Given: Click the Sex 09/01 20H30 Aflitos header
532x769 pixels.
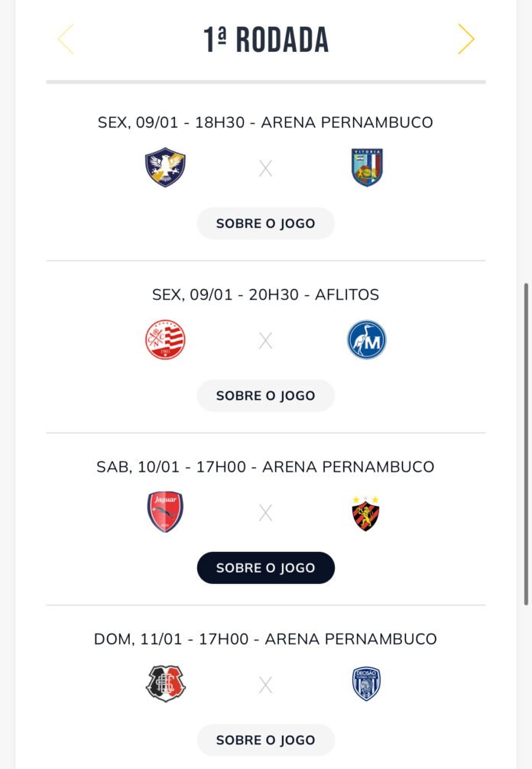Looking at the screenshot, I should [x=265, y=294].
